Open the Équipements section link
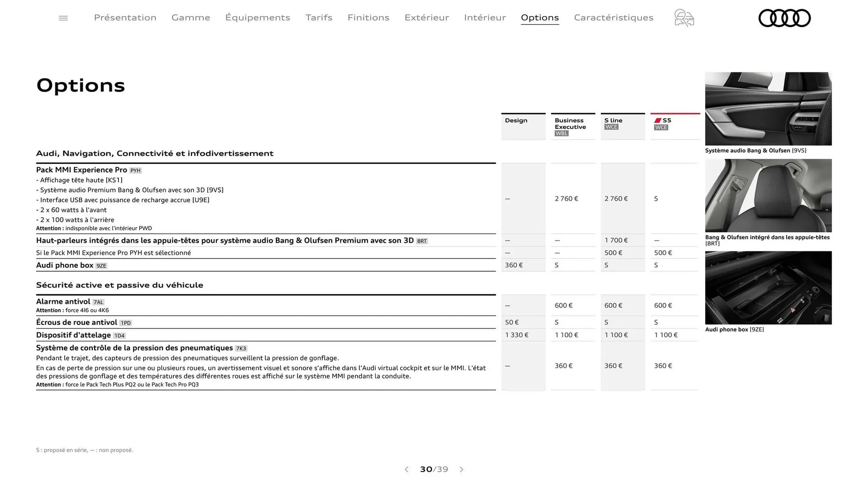868x488 pixels. 258,18
